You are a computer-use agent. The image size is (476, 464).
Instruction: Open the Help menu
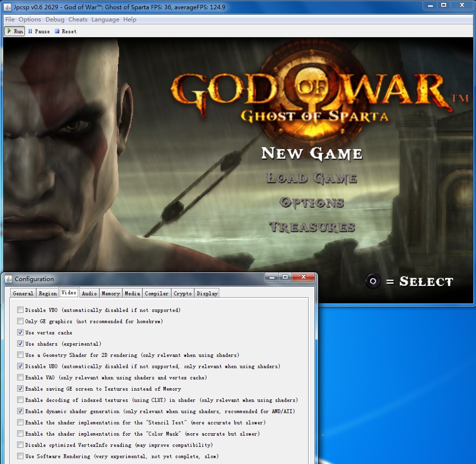[130, 20]
